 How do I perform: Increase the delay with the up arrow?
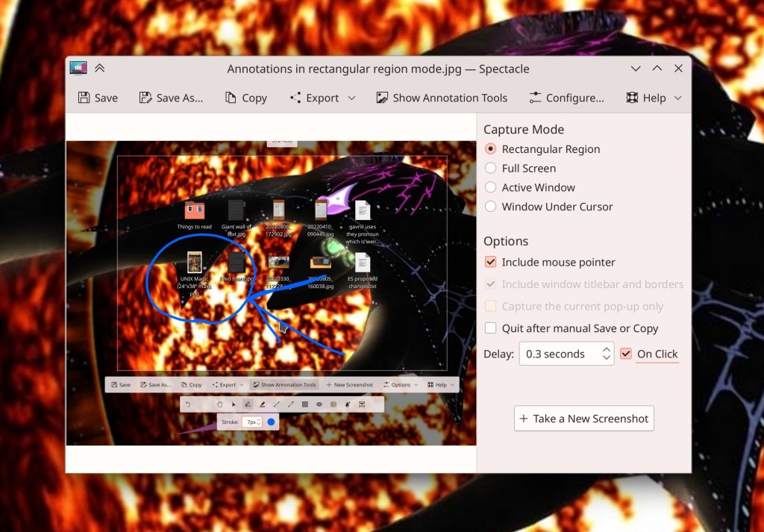click(607, 348)
